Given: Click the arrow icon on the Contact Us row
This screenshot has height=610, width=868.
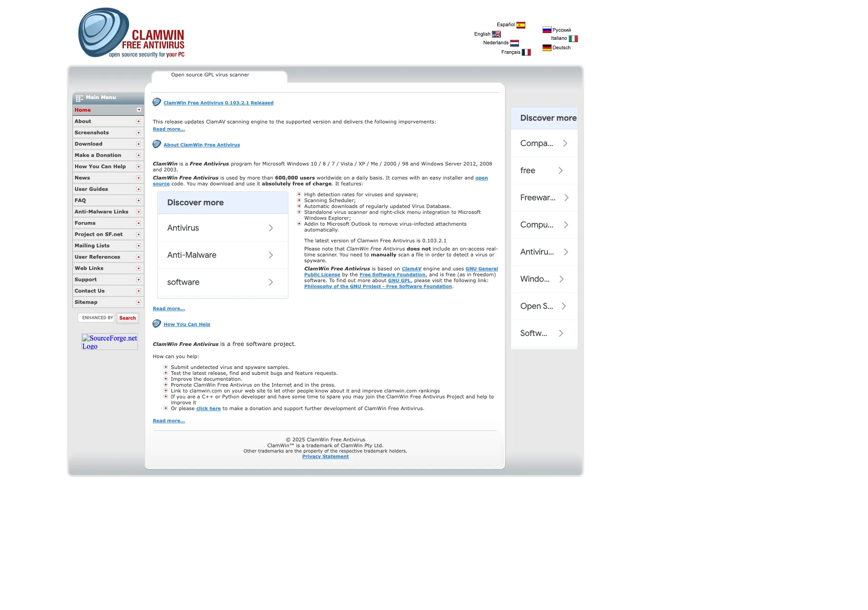Looking at the screenshot, I should tap(139, 291).
